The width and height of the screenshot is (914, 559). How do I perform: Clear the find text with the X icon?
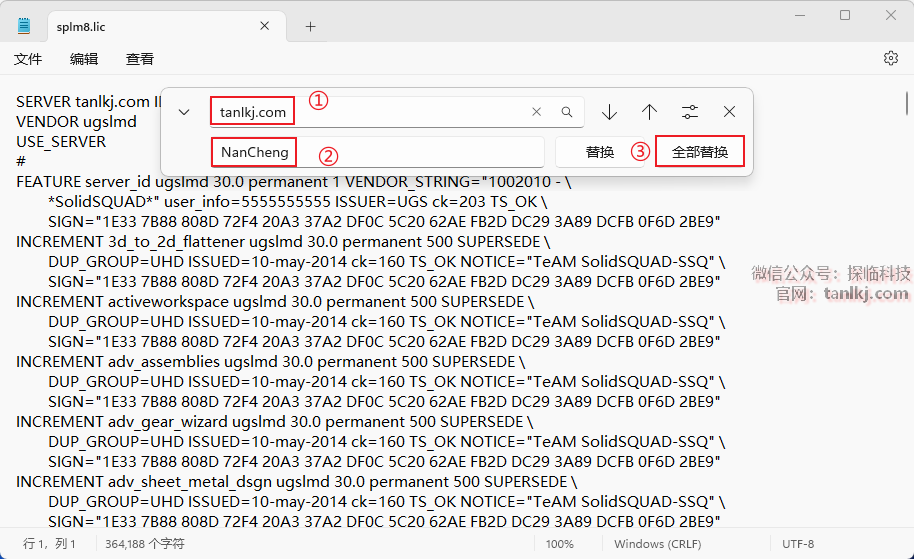537,112
